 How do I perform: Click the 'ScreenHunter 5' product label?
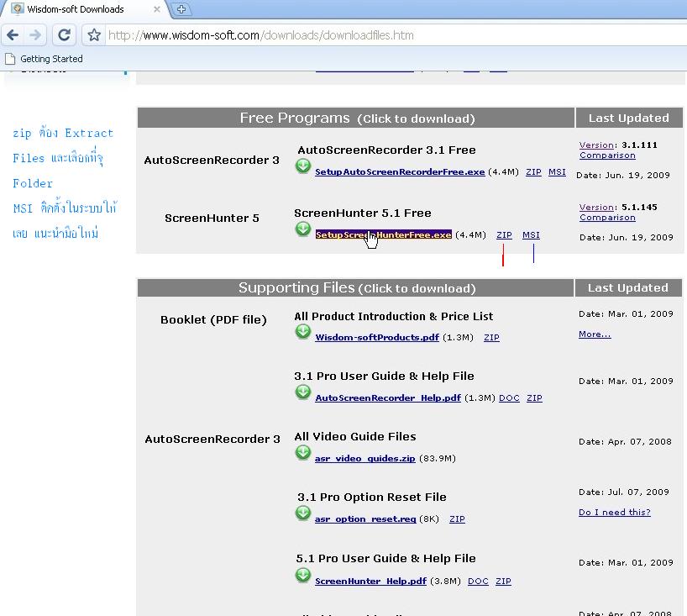pos(212,218)
